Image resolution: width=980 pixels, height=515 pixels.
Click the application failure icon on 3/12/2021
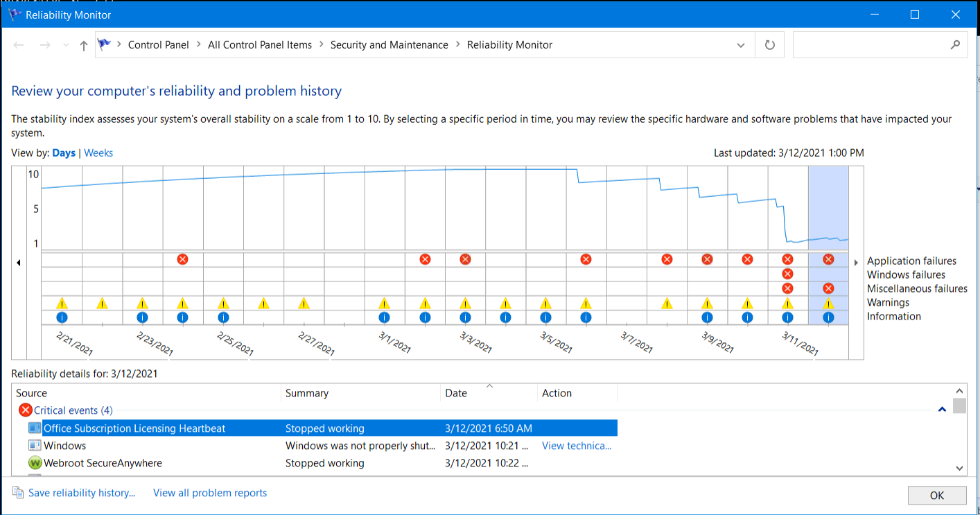coord(828,259)
